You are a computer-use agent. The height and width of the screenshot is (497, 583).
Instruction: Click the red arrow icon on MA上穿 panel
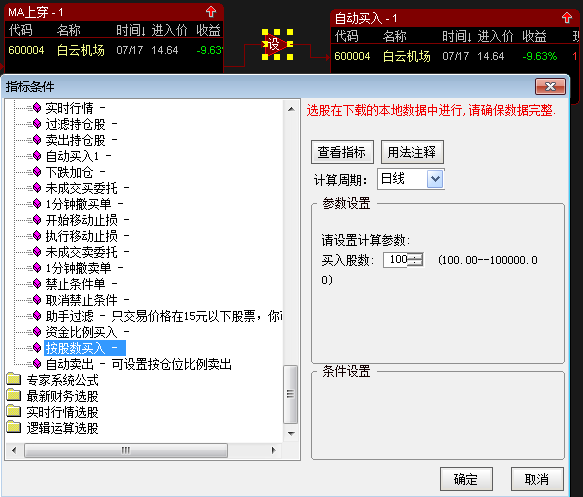[x=211, y=12]
